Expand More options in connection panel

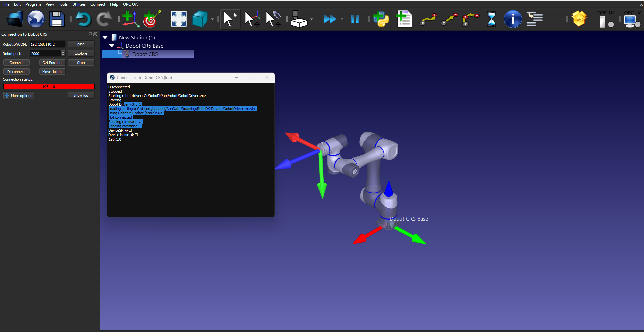click(x=18, y=96)
